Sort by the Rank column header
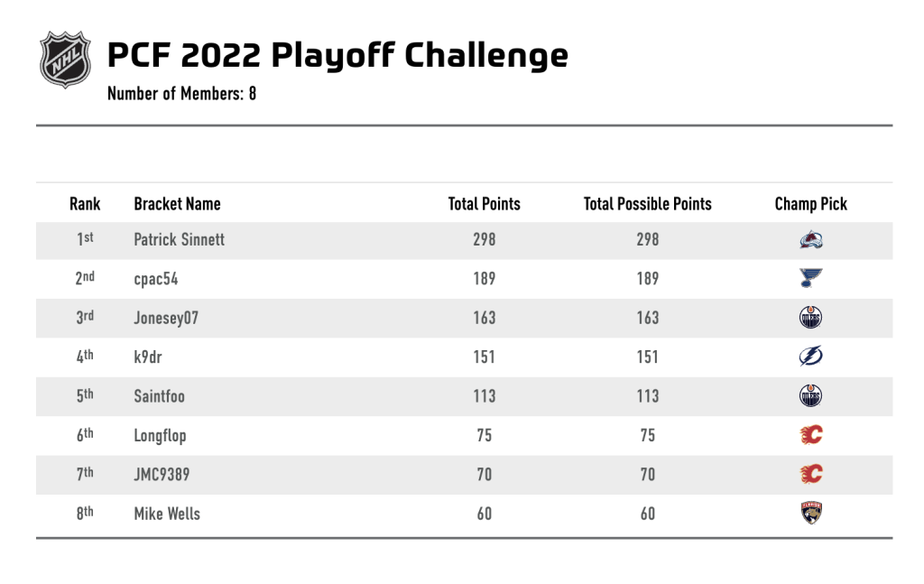Image resolution: width=924 pixels, height=584 pixels. (85, 204)
